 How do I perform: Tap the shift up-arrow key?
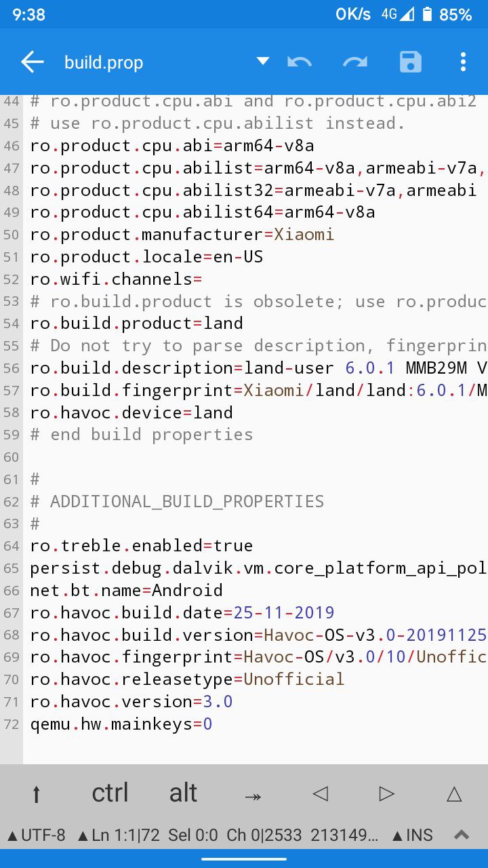pyautogui.click(x=37, y=793)
